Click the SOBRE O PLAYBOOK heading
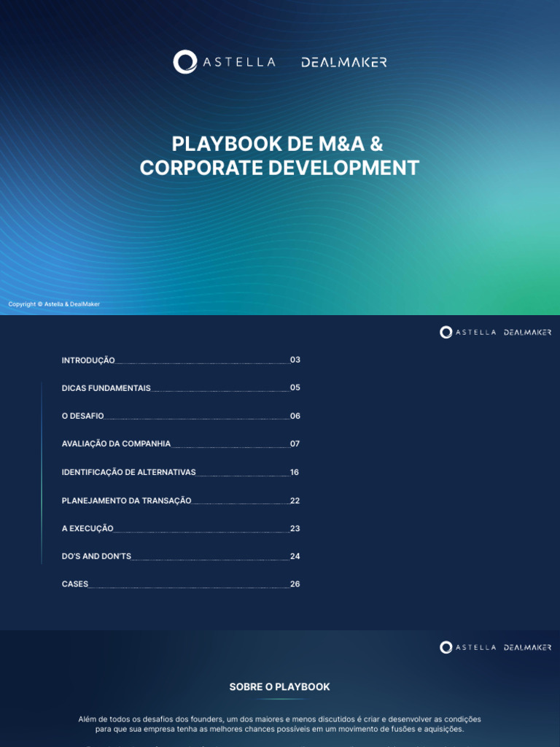Viewport: 560px width, 747px height. point(279,687)
